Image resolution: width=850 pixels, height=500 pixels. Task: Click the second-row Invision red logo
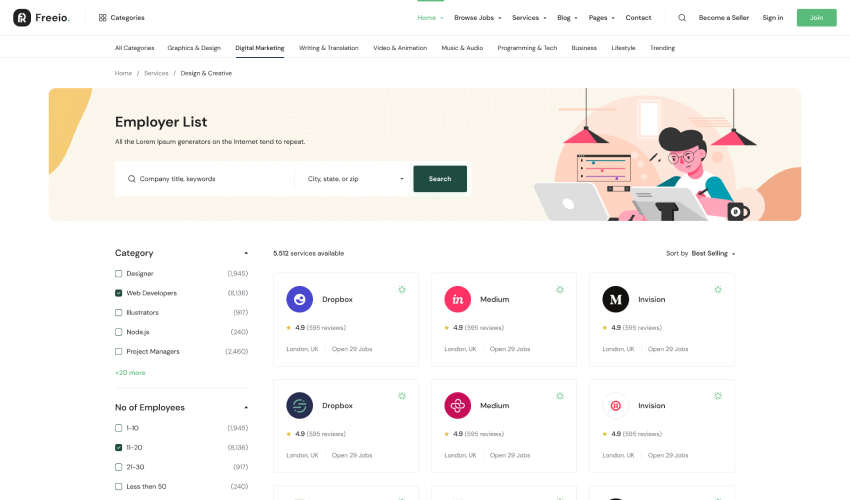click(x=616, y=405)
